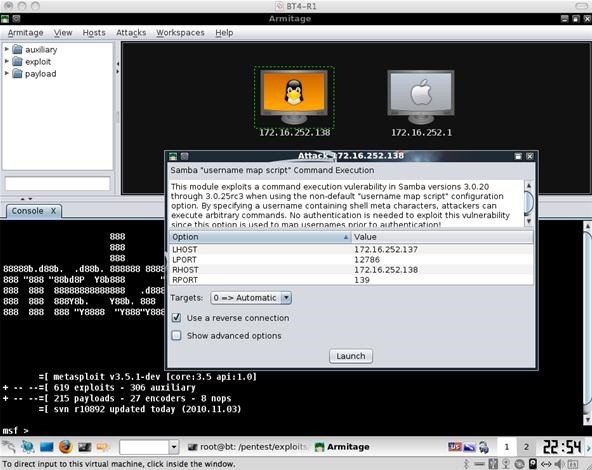Click the auxiliary folder icon
The height and width of the screenshot is (470, 592).
pyautogui.click(x=17, y=49)
